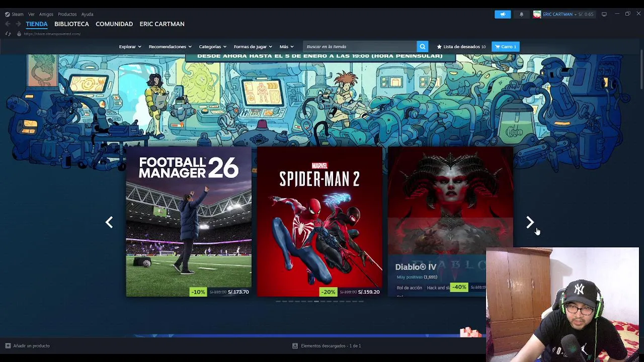644x362 pixels.
Task: Show next carousel games with right arrow
Action: (530, 222)
